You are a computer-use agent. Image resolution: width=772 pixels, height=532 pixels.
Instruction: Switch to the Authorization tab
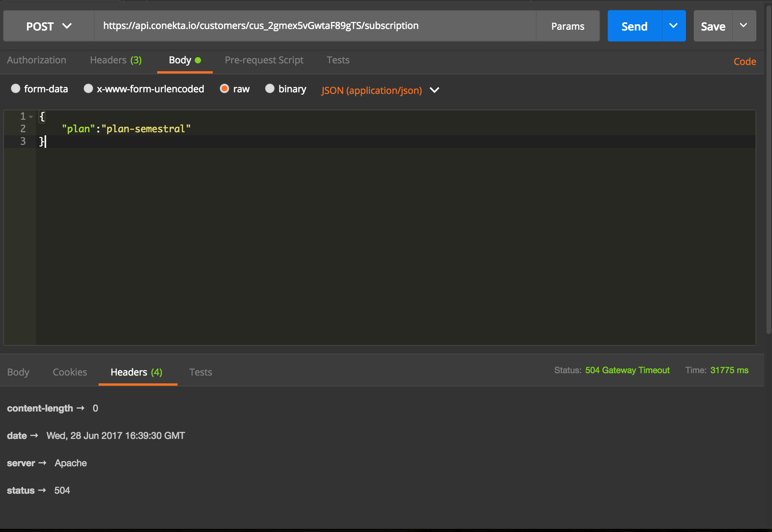click(x=36, y=60)
